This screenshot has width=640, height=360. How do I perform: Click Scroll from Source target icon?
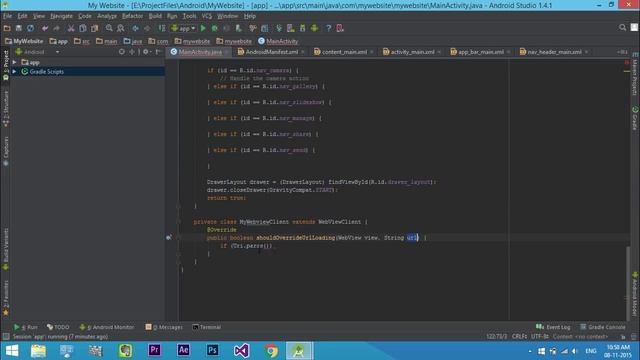pos(122,52)
